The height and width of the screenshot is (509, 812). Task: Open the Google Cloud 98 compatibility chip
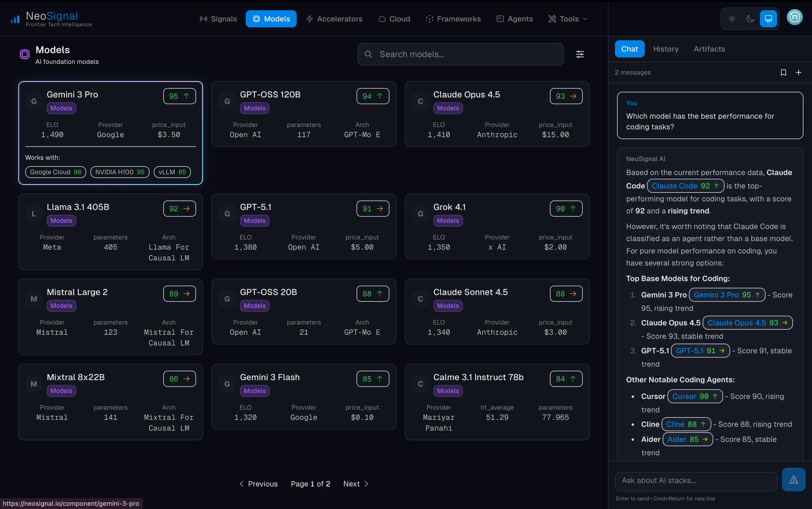coord(56,172)
